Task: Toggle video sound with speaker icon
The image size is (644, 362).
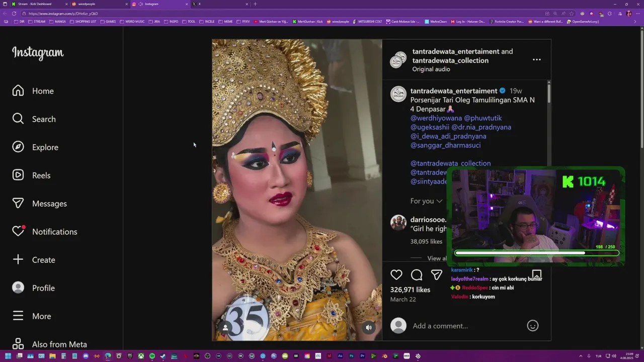Action: [x=369, y=327]
